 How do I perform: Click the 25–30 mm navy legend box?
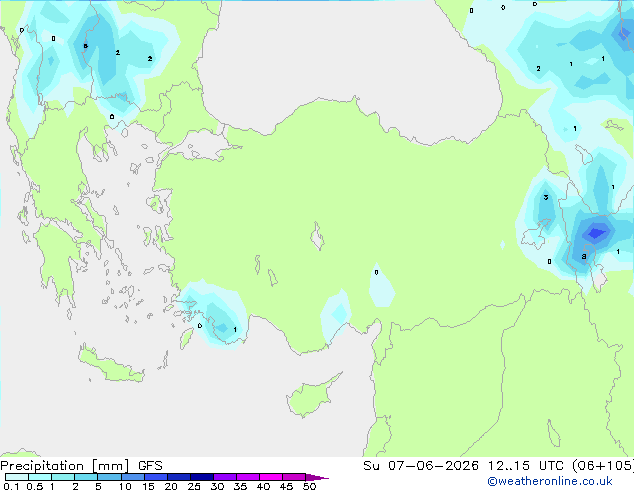click(x=201, y=477)
